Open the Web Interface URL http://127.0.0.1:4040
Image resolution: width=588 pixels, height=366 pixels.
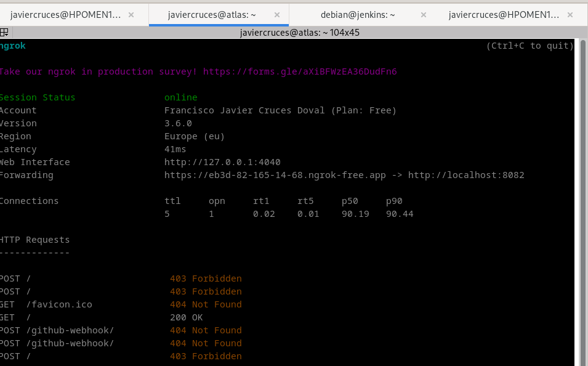coord(222,162)
